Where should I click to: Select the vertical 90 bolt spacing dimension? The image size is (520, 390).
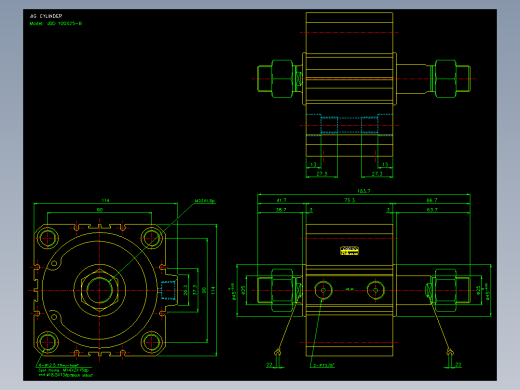click(x=204, y=290)
